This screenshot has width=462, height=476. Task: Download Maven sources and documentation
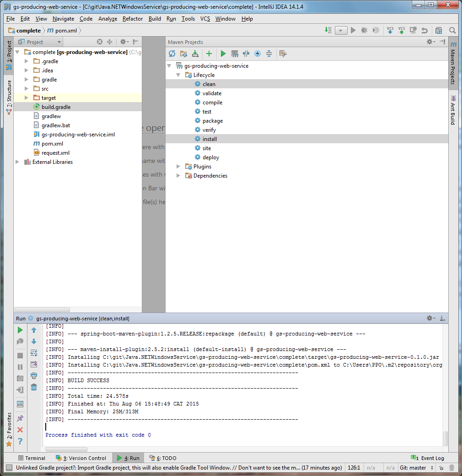click(x=195, y=54)
